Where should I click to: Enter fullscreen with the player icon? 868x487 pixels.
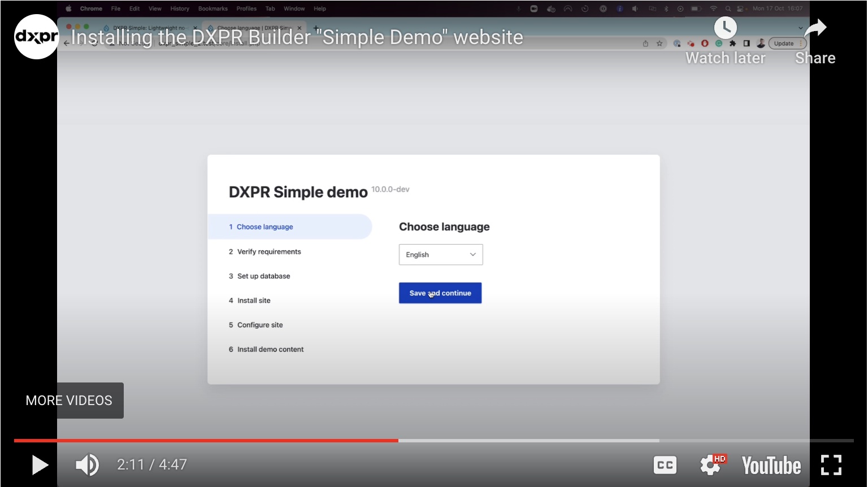(831, 464)
